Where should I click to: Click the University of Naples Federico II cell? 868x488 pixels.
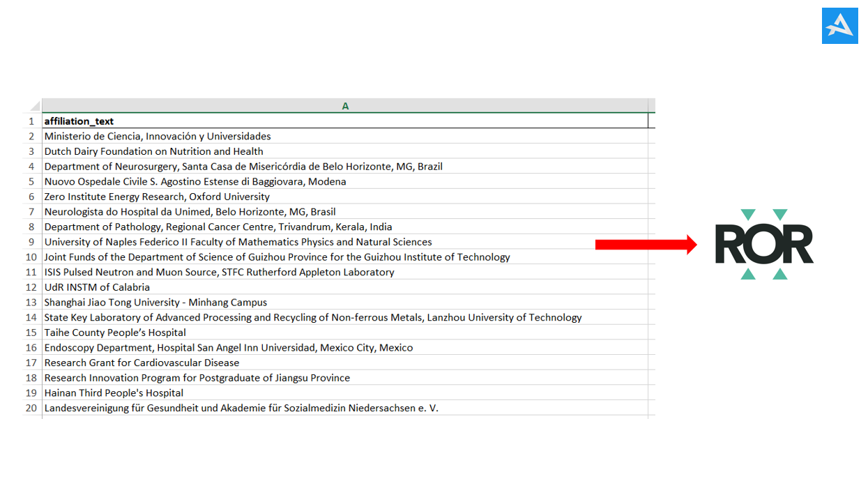tap(238, 242)
